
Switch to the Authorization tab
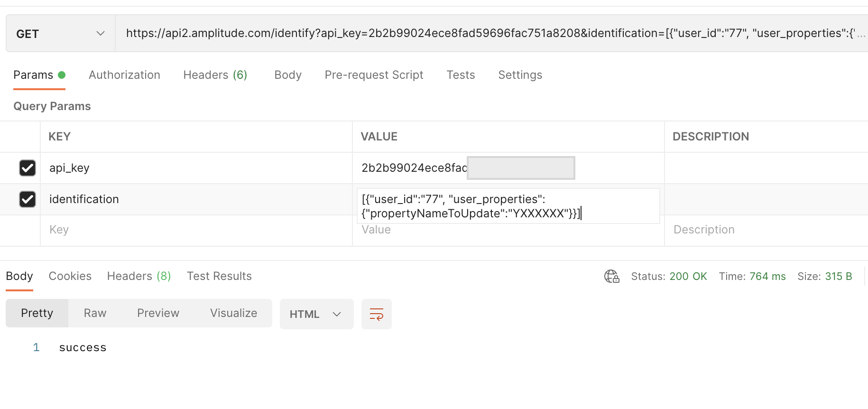pyautogui.click(x=124, y=75)
